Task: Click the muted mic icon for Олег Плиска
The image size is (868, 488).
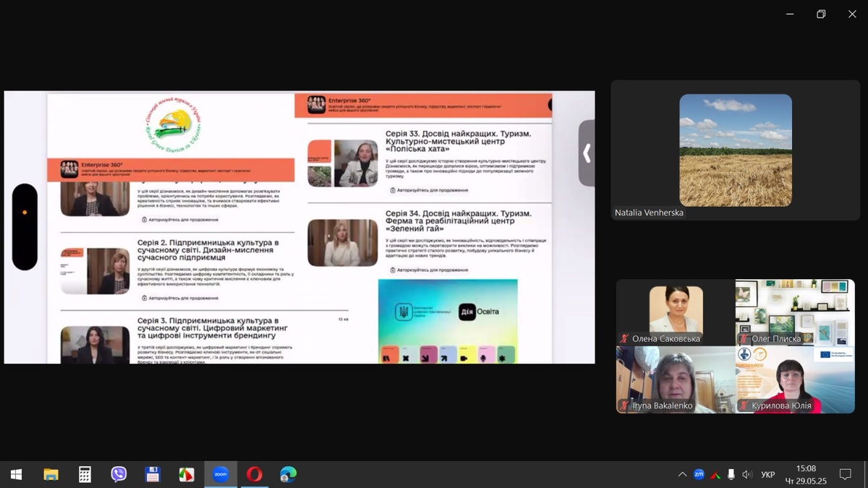Action: (743, 339)
